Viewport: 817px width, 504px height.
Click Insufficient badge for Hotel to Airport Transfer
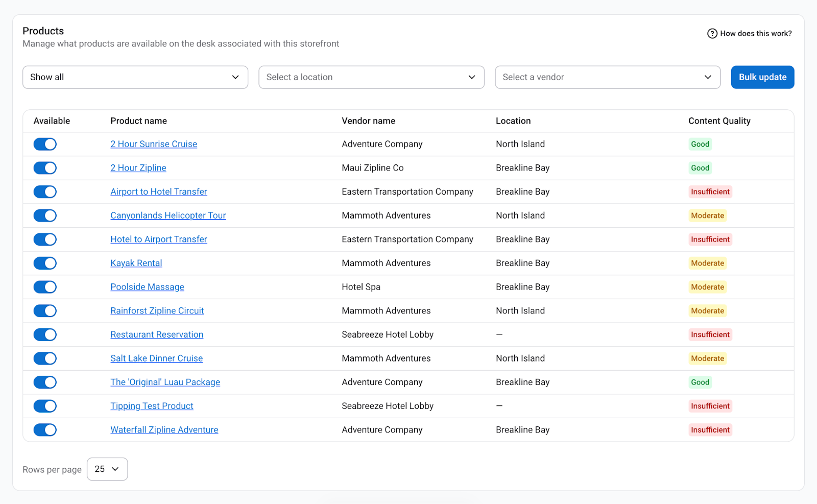point(710,239)
